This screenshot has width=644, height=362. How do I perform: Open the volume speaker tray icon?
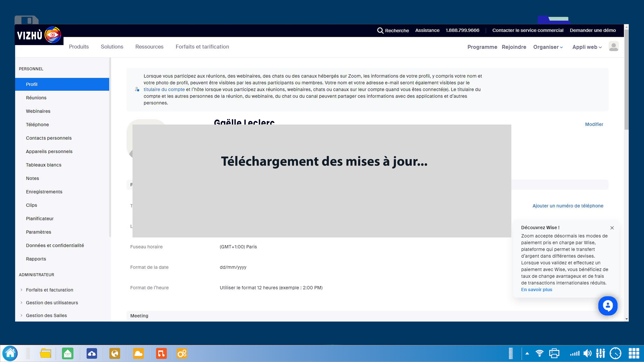[587, 353]
